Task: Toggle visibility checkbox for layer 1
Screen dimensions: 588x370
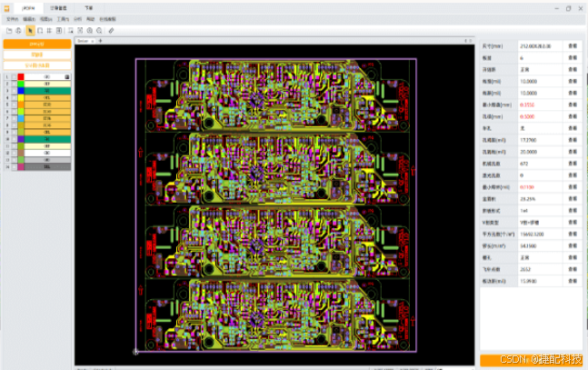Action: tap(14, 77)
